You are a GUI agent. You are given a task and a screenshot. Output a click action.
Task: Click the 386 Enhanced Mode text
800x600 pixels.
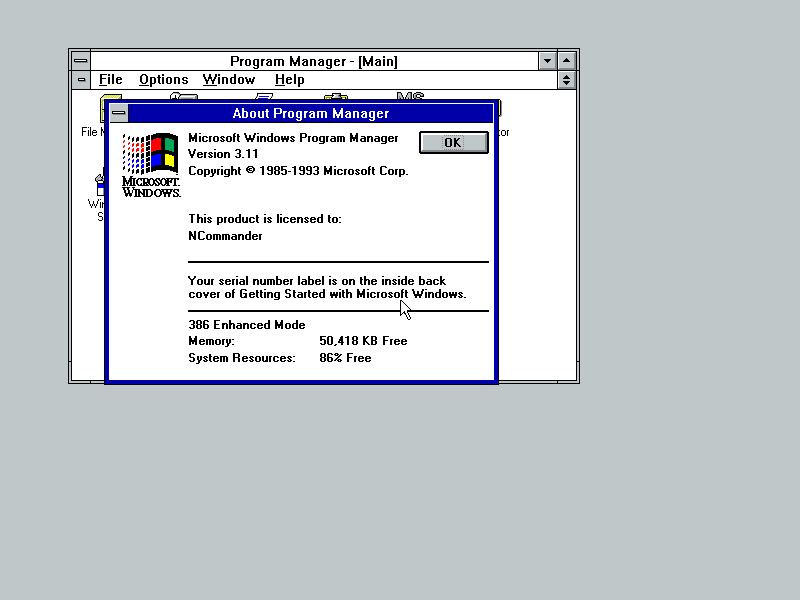[247, 324]
